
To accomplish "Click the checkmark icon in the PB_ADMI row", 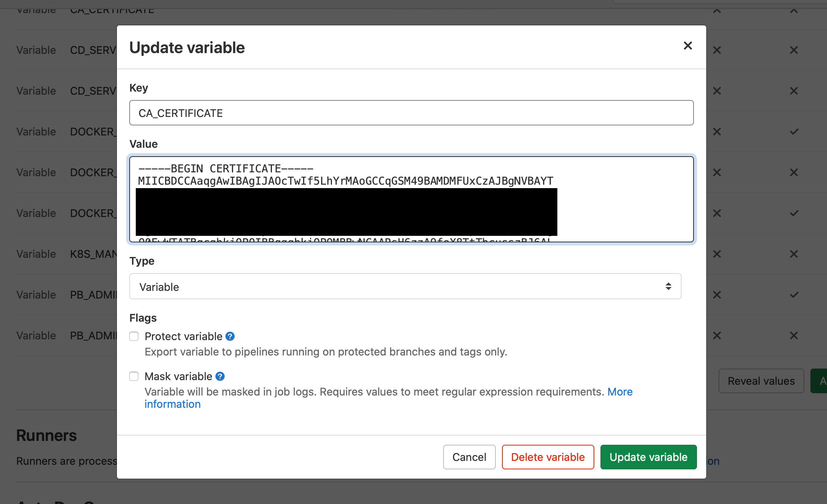I will 794,294.
